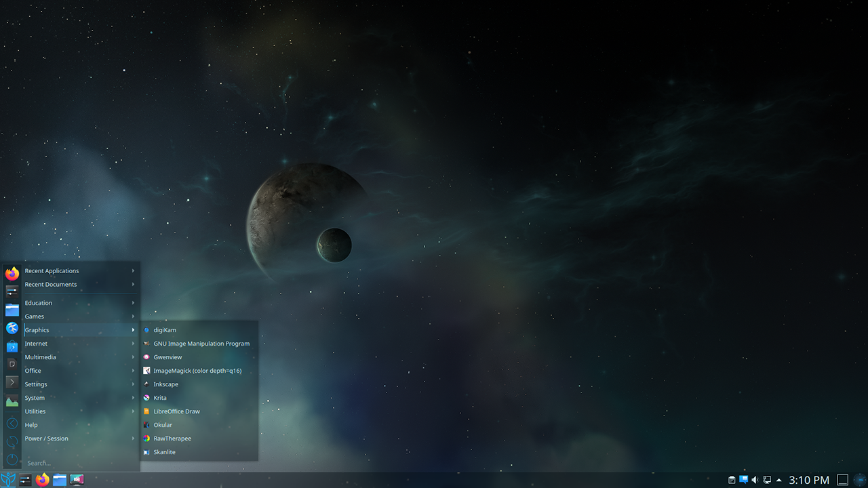Launch Firefox from the taskbar
Viewport: 868px width, 488px height.
(43, 480)
